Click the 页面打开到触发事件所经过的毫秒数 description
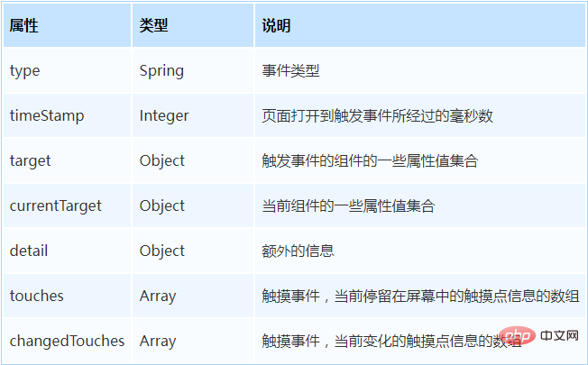Viewport: 588px width, 365px height. (x=376, y=115)
